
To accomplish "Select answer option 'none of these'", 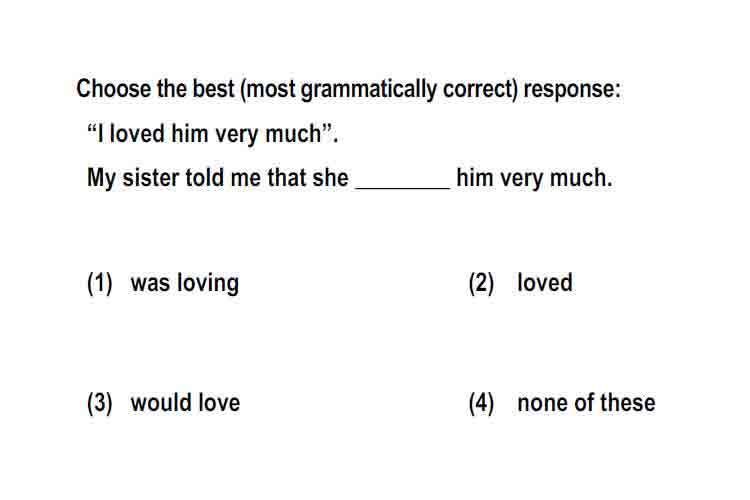I will click(x=586, y=402).
